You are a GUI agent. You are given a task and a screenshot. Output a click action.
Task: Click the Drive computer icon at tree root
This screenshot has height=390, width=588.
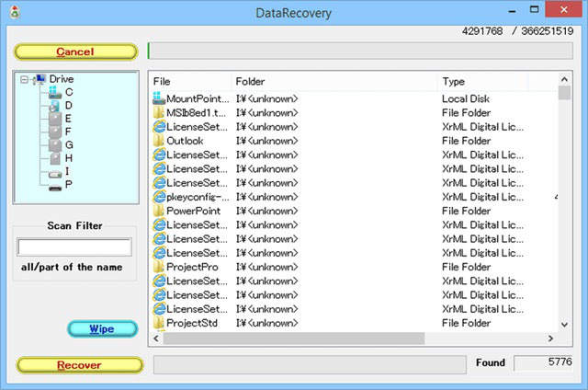(x=40, y=79)
